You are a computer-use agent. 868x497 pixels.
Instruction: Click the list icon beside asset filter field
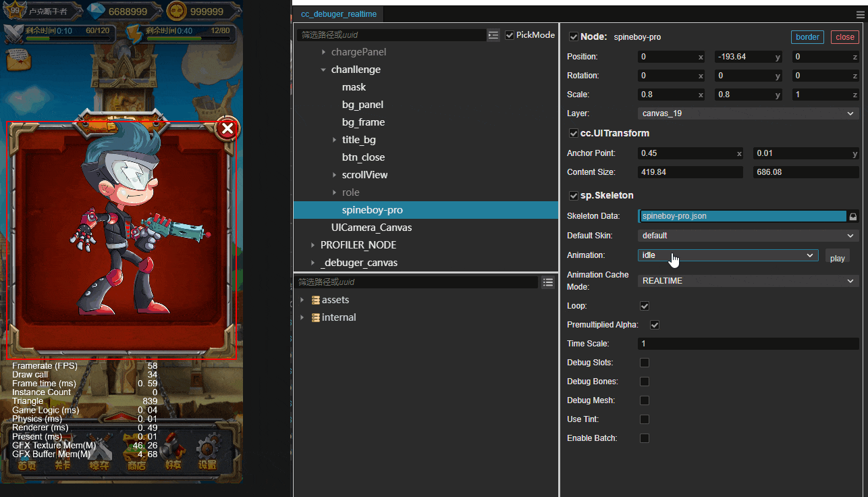pos(548,282)
